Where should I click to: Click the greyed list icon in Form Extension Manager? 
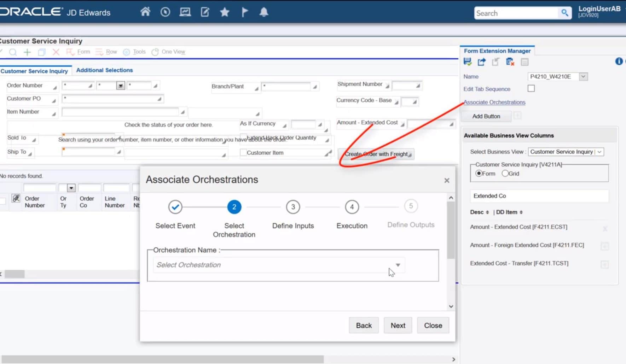coord(525,62)
